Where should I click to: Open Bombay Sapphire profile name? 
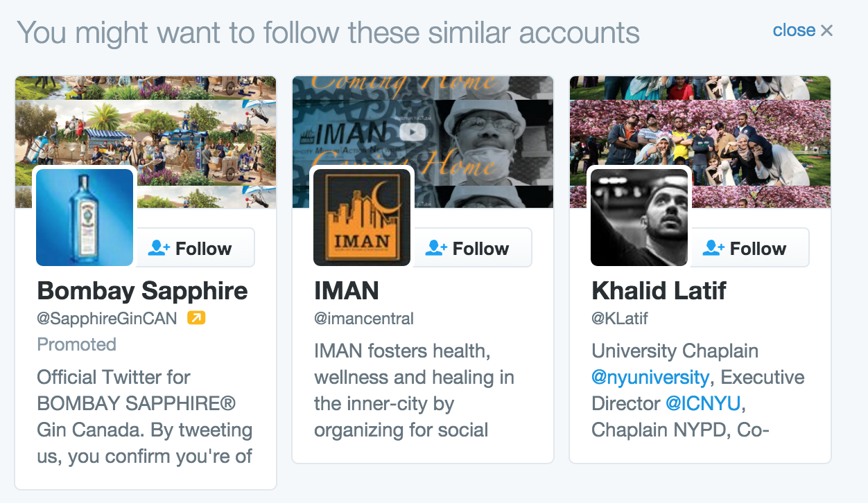142,290
